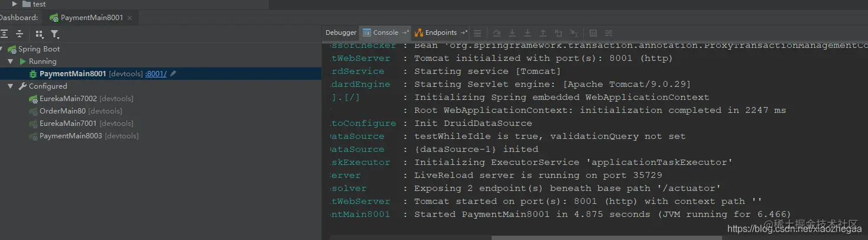Click the Configured wrench icon
The image size is (868, 240).
coord(22,86)
